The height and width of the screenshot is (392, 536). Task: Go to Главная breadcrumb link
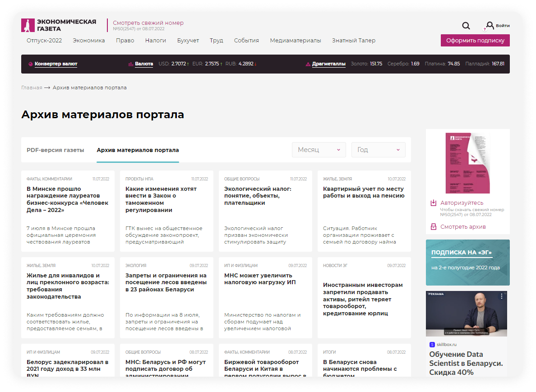(32, 88)
